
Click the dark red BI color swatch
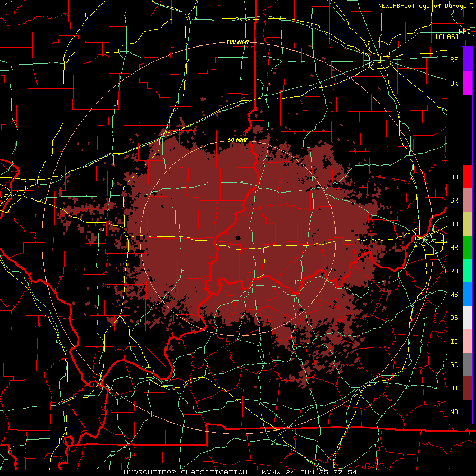(x=467, y=388)
